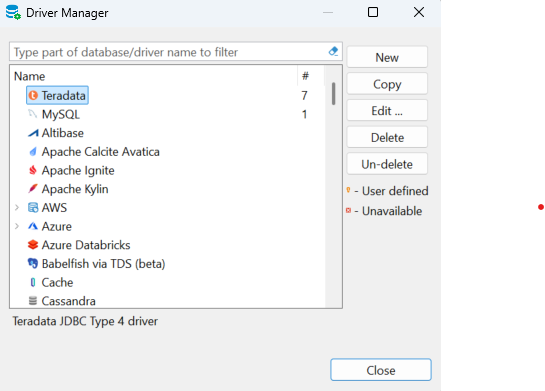Expand the Azure driver group
This screenshot has height=391, width=545.
(x=17, y=226)
